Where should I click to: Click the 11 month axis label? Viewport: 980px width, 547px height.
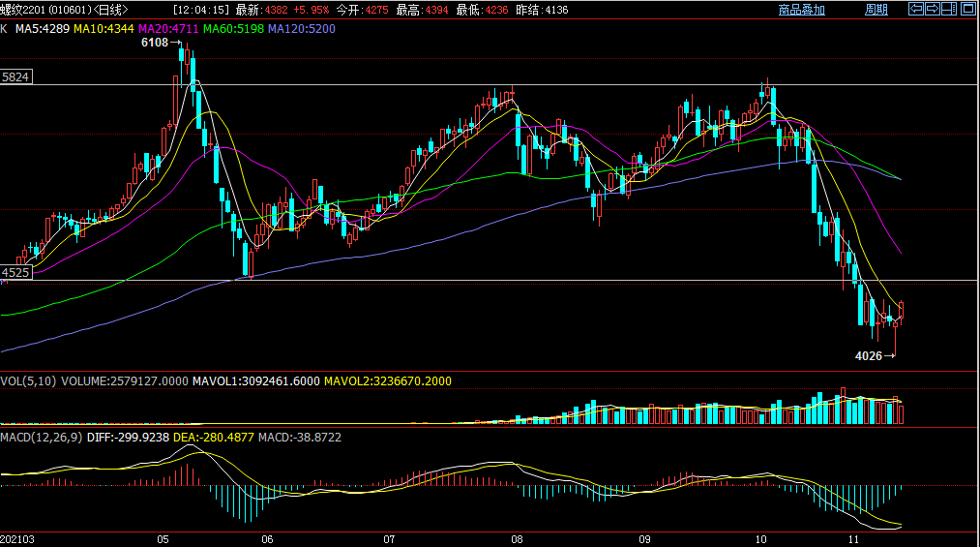tap(853, 539)
